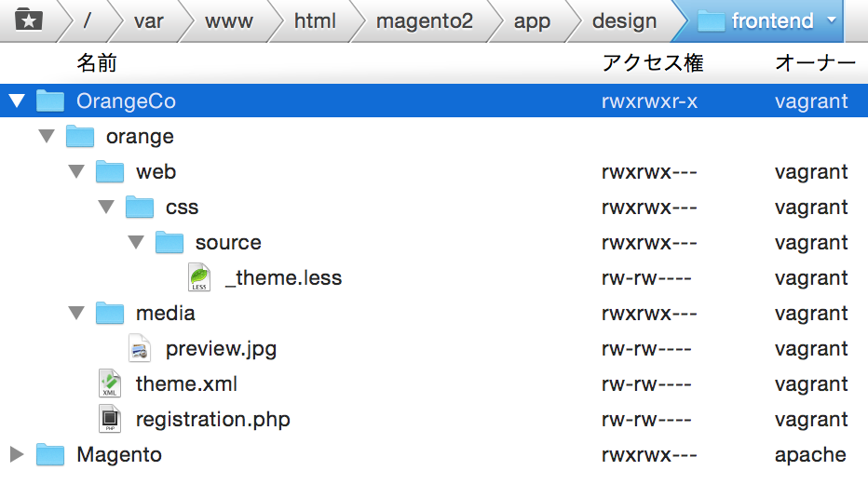Collapse the OrangeCo folder
868x484 pixels.
point(17,101)
